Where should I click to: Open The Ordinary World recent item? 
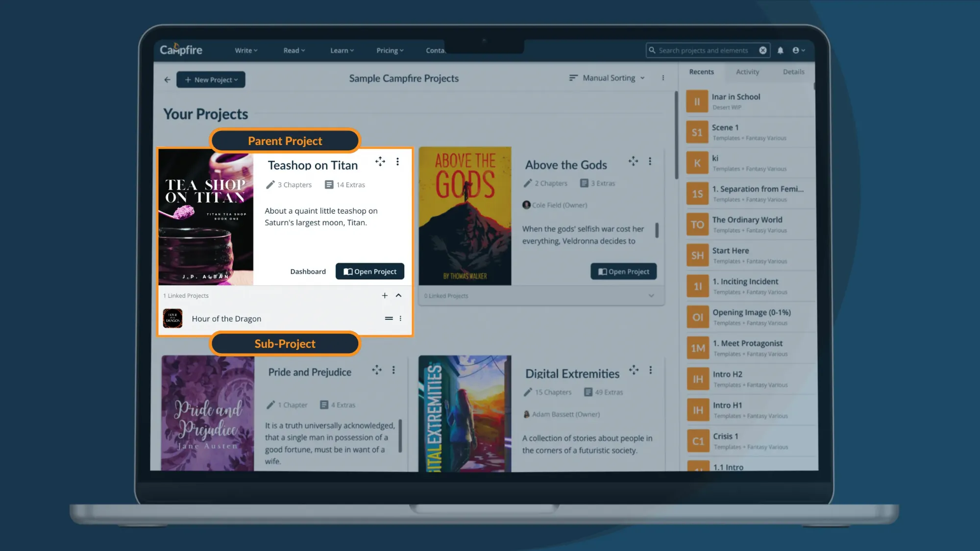pos(750,225)
